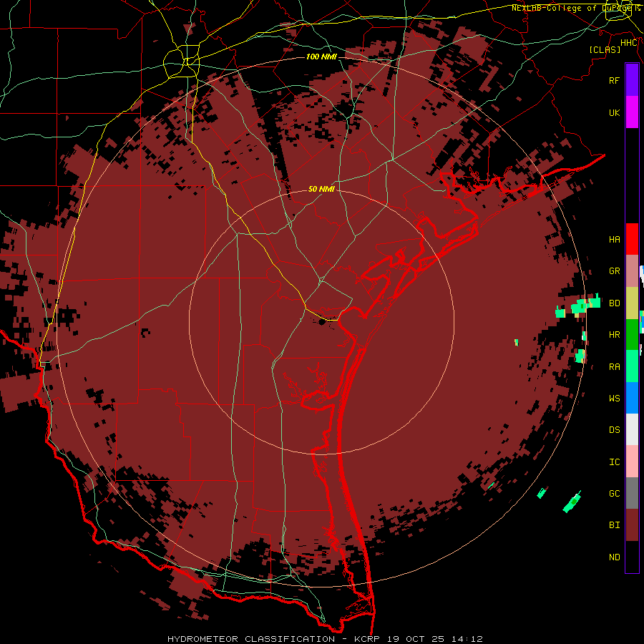Click the HYDROMETEOR CLASSIFICATION title caption
The image size is (644, 644).
[x=251, y=639]
